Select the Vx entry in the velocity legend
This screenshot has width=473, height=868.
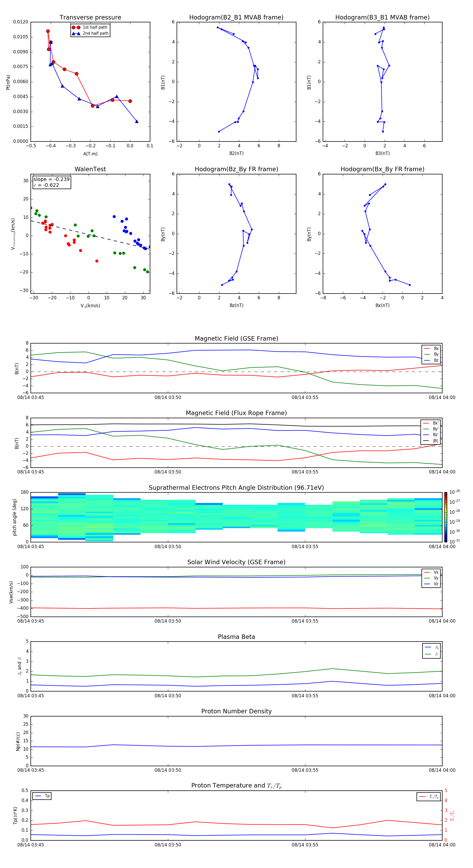431,573
